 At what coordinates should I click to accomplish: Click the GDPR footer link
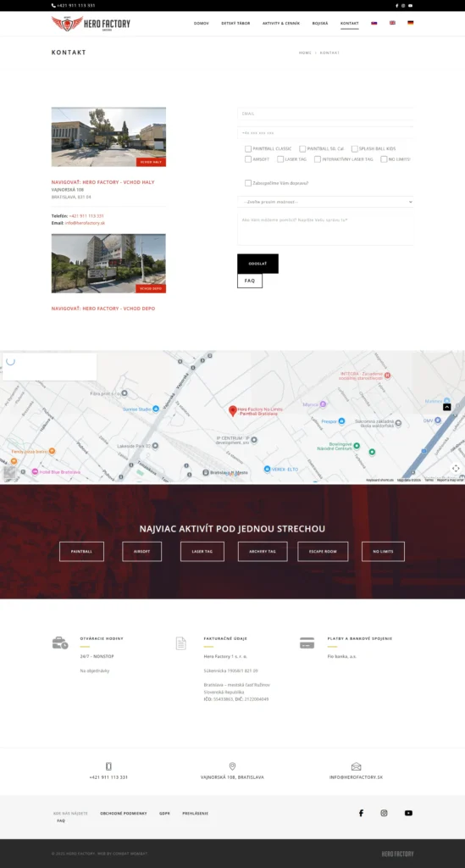pyautogui.click(x=165, y=813)
